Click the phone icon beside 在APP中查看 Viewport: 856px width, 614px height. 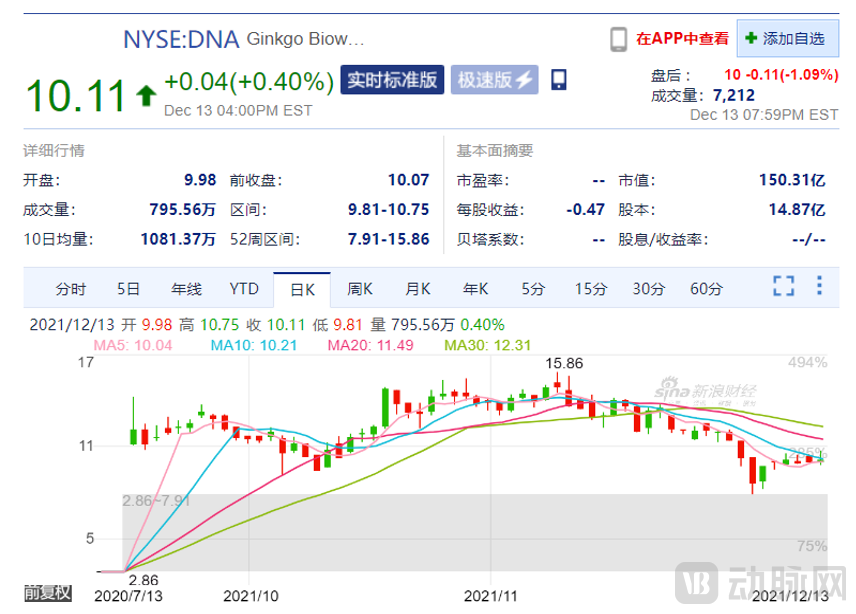[x=619, y=39]
